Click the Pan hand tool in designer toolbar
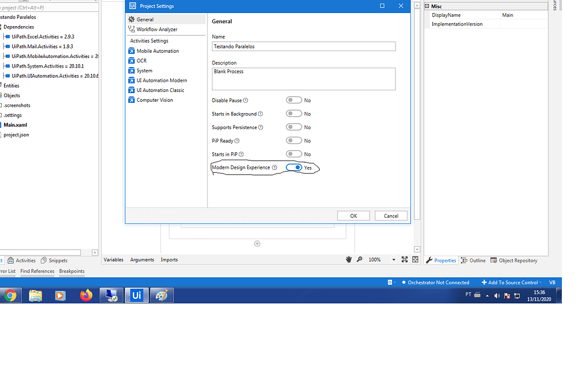Image resolution: width=588 pixels, height=367 pixels. (x=349, y=259)
